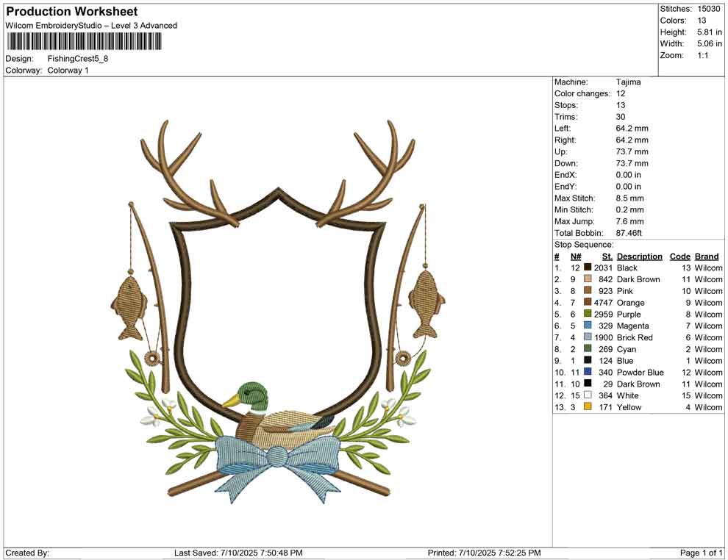Click the Page 1 of 1 indicator
This screenshot has width=728, height=560.
701,553
